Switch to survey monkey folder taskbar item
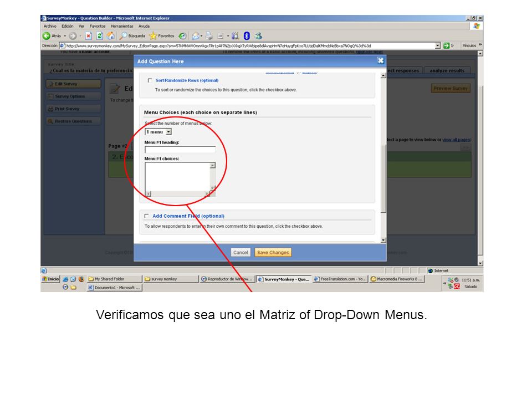 pos(171,279)
